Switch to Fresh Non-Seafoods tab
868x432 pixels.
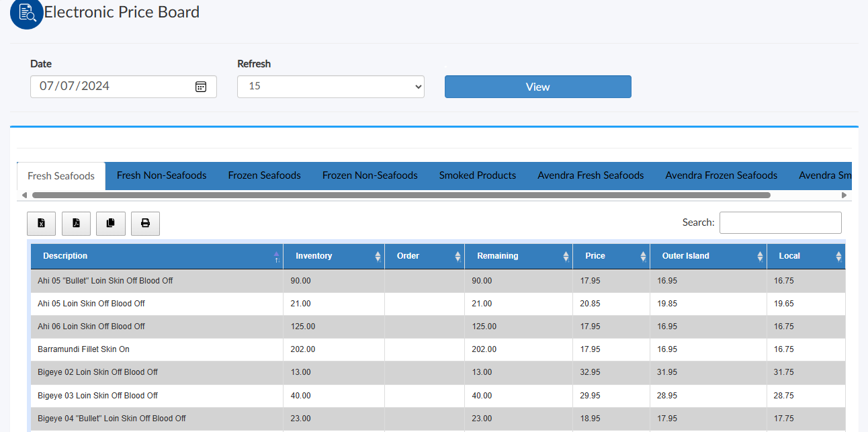click(161, 175)
